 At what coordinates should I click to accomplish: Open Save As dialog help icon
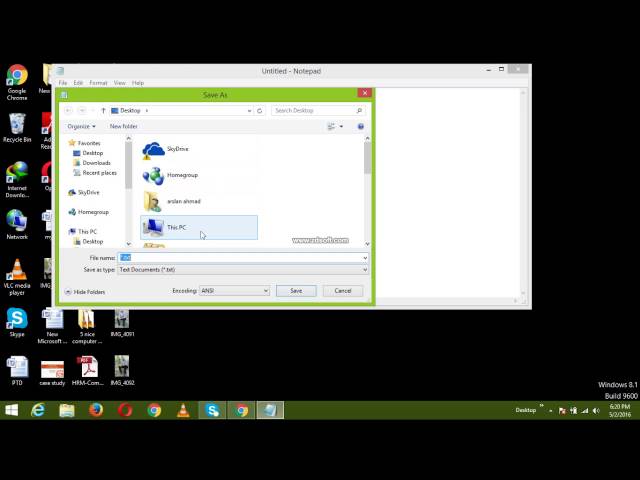[361, 127]
